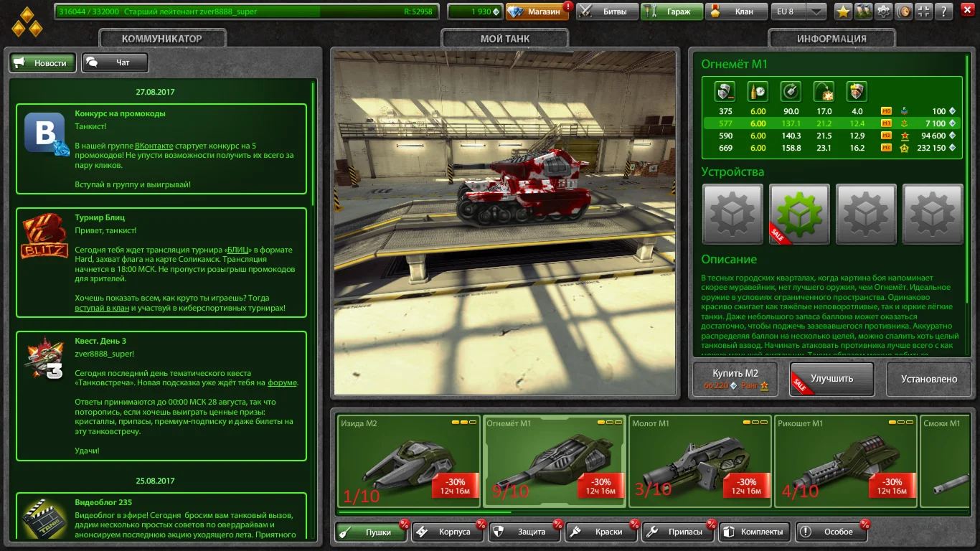Click the rank experience progress bar
980x551 pixels.
tap(246, 11)
